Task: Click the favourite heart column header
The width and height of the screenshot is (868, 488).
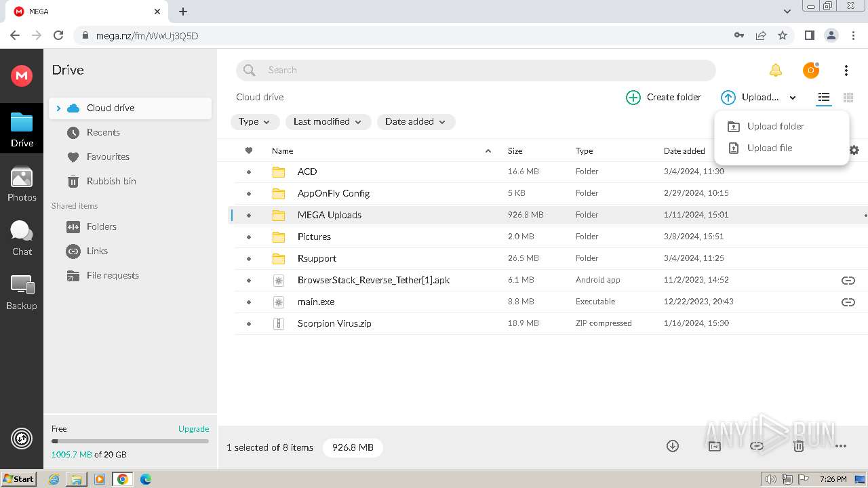Action: [249, 150]
